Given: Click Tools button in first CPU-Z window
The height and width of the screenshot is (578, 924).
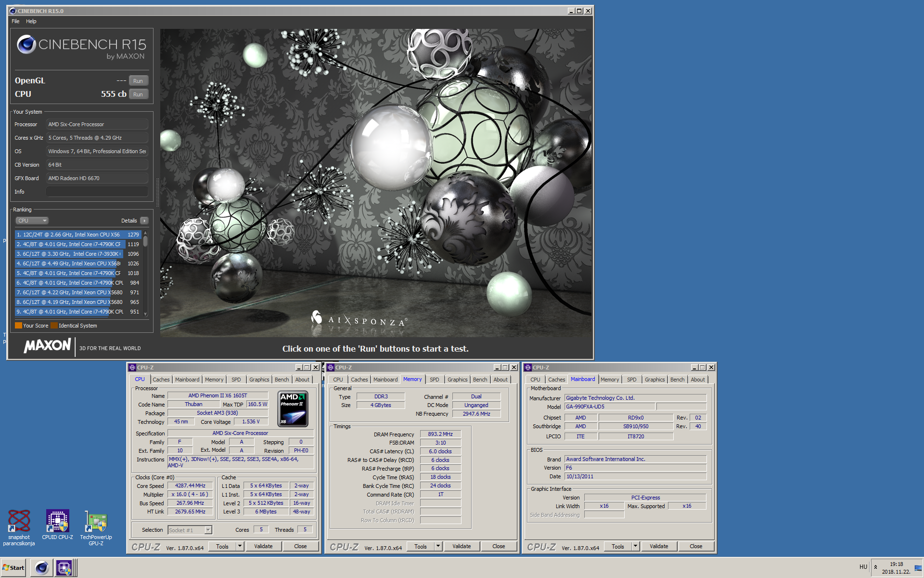Looking at the screenshot, I should 222,547.
